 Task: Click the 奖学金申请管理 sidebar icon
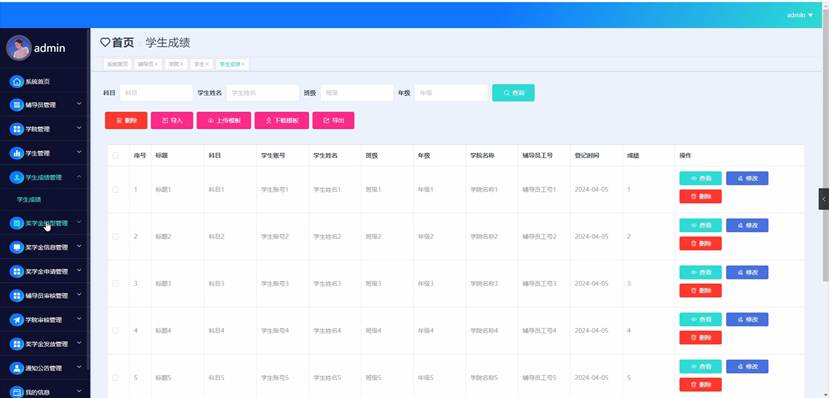coord(17,271)
